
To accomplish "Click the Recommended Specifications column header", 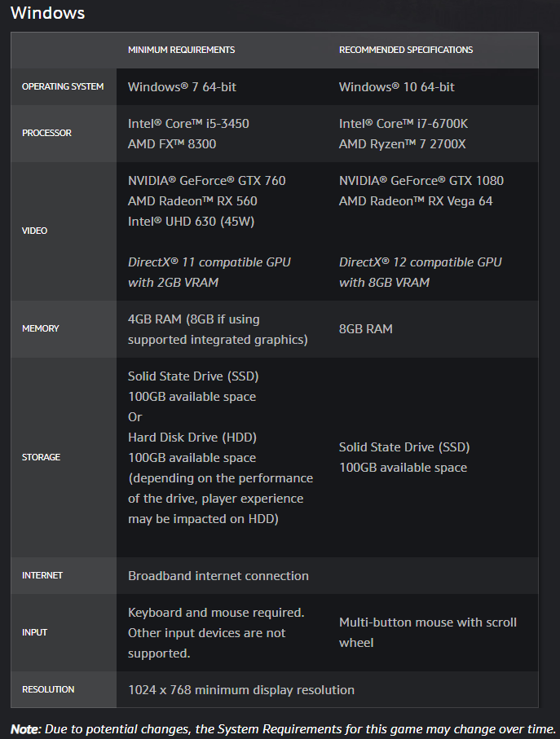I will [406, 50].
